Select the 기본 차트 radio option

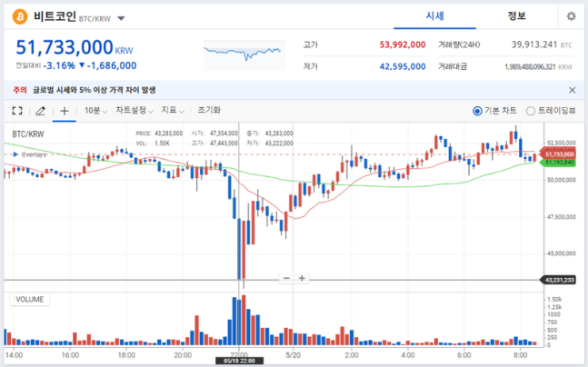pos(494,111)
